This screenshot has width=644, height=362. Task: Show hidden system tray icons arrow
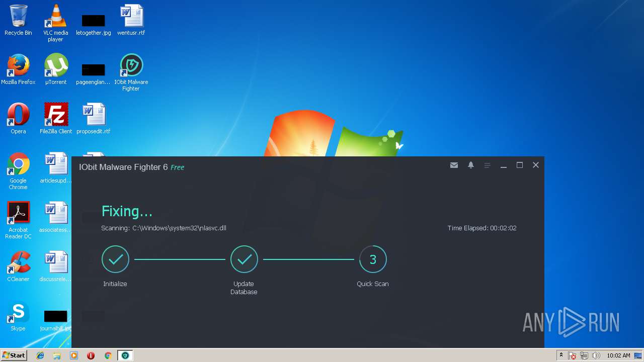(561, 355)
